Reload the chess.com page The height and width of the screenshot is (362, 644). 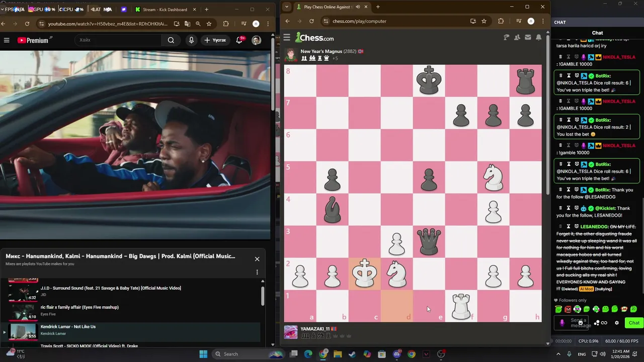pos(311,21)
